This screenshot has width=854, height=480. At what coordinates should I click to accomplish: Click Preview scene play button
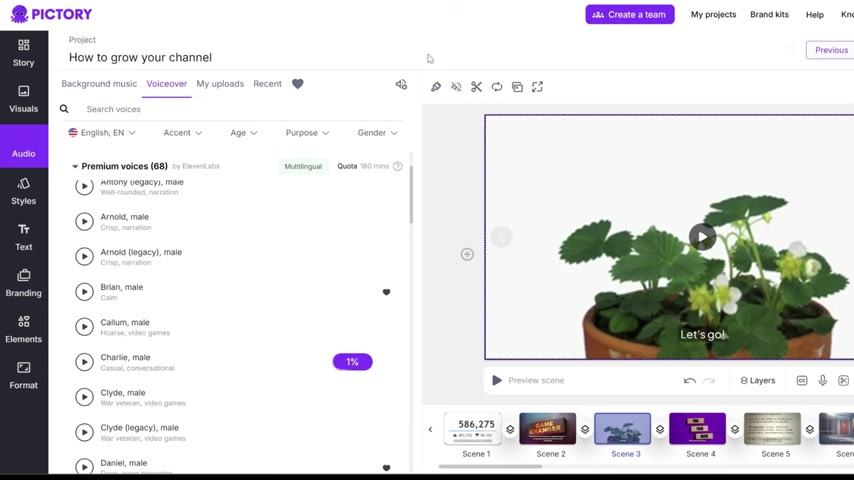click(x=497, y=380)
